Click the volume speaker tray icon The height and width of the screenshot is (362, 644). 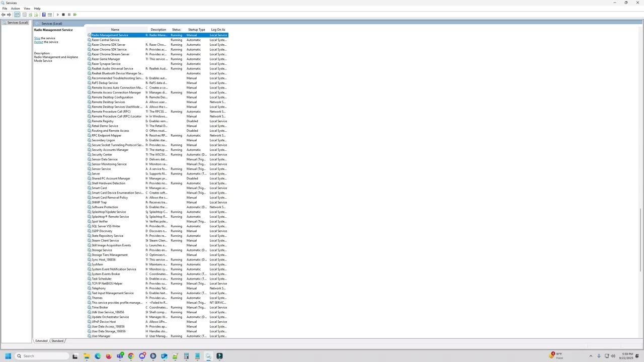(x=613, y=356)
